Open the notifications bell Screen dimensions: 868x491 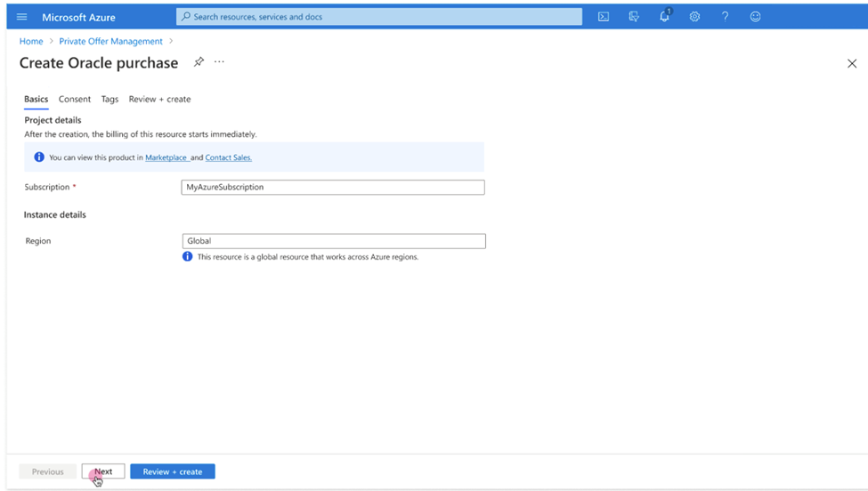point(664,17)
